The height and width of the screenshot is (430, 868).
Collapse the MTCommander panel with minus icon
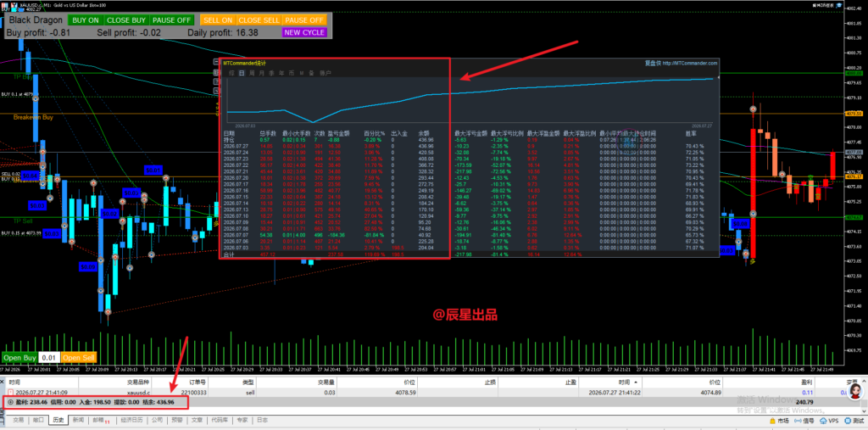(216, 62)
